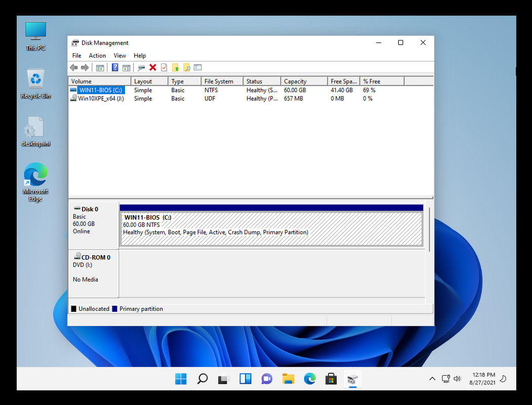532x405 pixels.
Task: Click Disk Management taskbar icon
Action: pyautogui.click(x=353, y=379)
